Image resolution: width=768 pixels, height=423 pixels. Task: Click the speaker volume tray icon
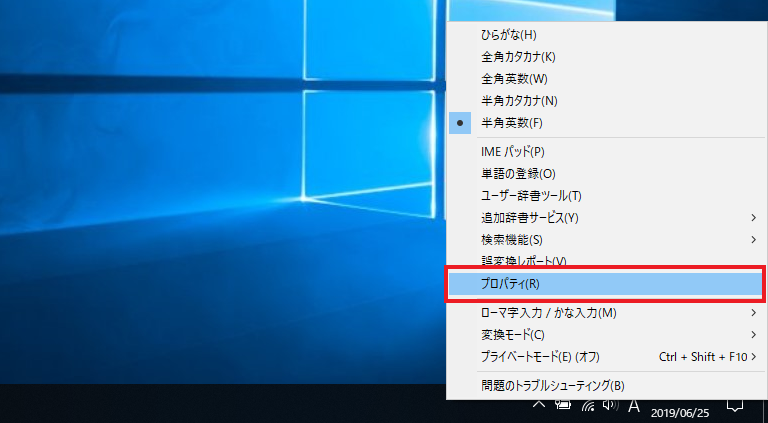point(609,405)
